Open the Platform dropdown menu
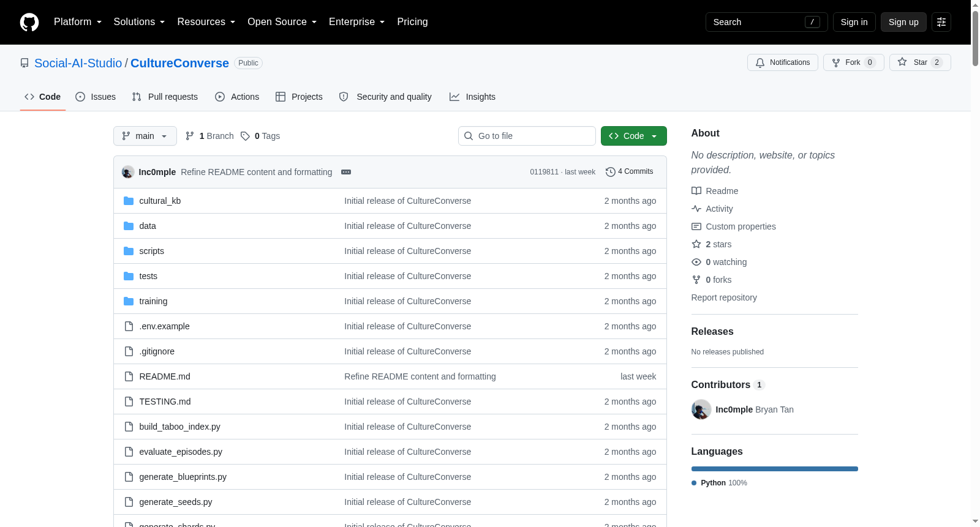The height and width of the screenshot is (527, 980). (x=78, y=22)
